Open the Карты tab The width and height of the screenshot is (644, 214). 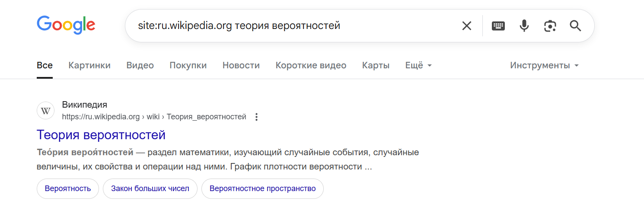[x=376, y=65]
